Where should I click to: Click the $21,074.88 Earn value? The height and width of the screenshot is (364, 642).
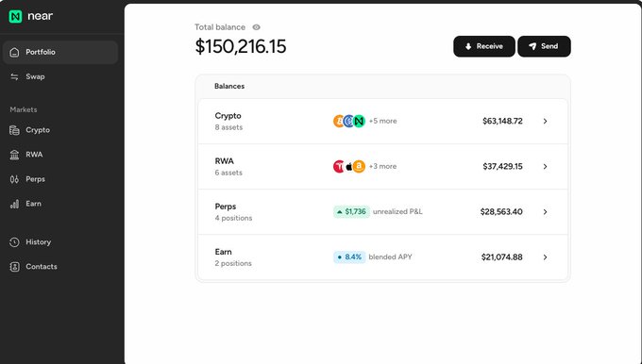pos(501,257)
